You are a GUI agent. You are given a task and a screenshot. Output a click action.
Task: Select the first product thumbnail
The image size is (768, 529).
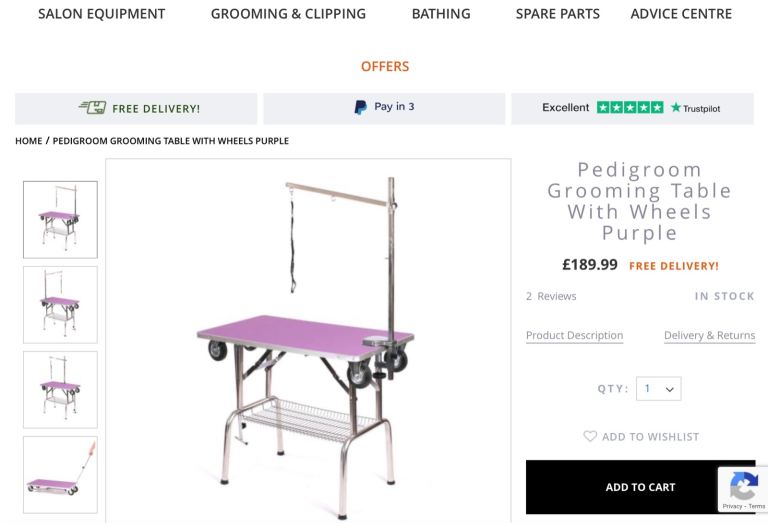60,219
